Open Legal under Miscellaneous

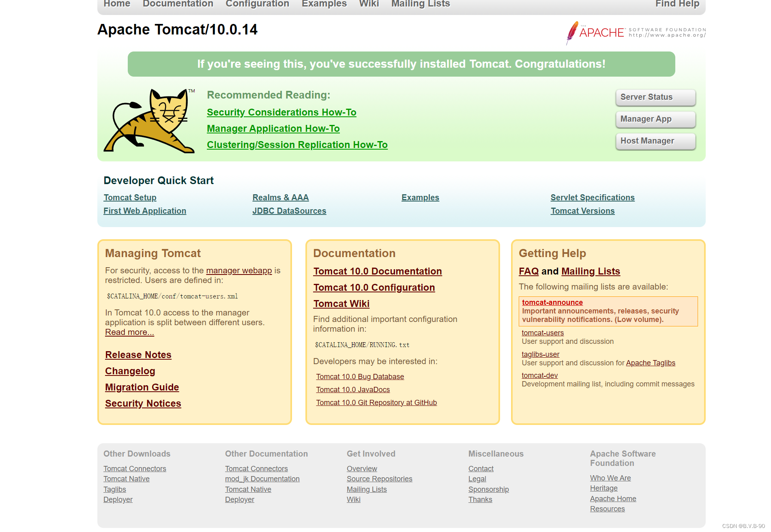click(477, 479)
